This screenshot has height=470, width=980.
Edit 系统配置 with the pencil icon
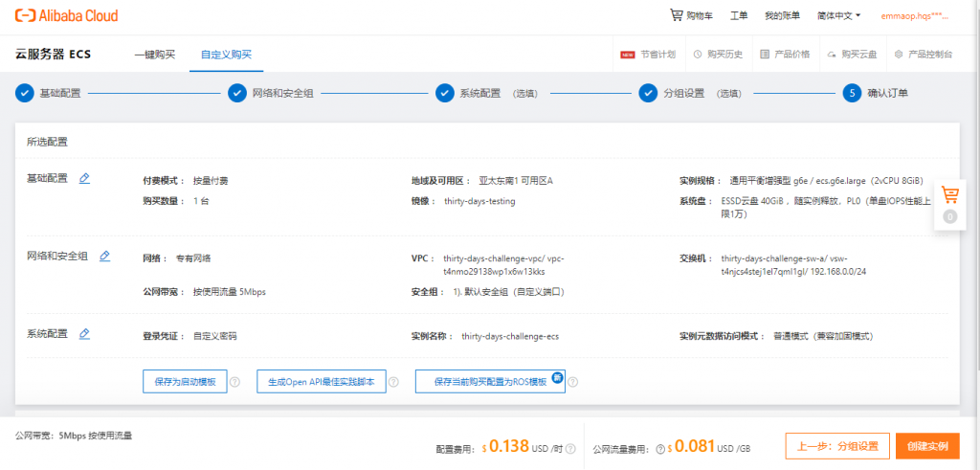click(84, 333)
